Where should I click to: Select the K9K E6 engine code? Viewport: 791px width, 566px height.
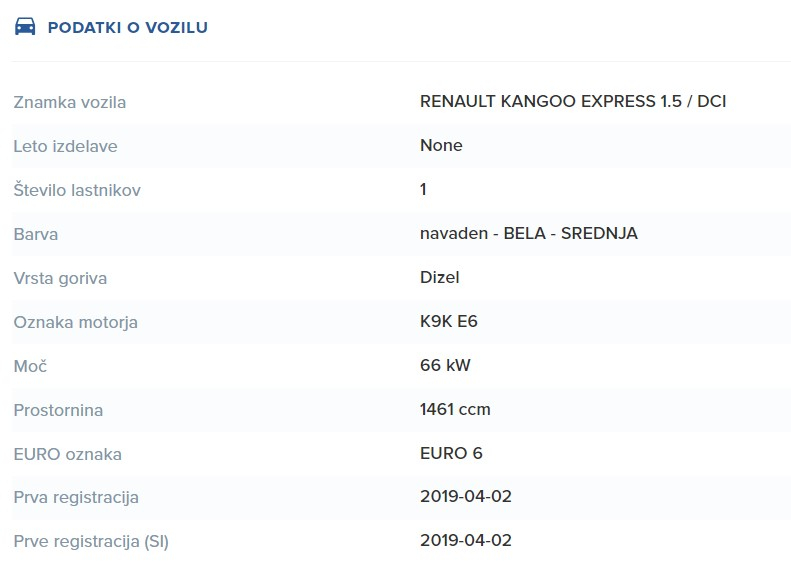tap(449, 321)
